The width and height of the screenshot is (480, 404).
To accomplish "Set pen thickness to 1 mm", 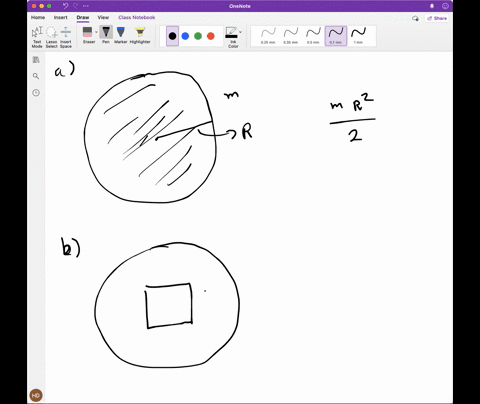I will pyautogui.click(x=358, y=36).
